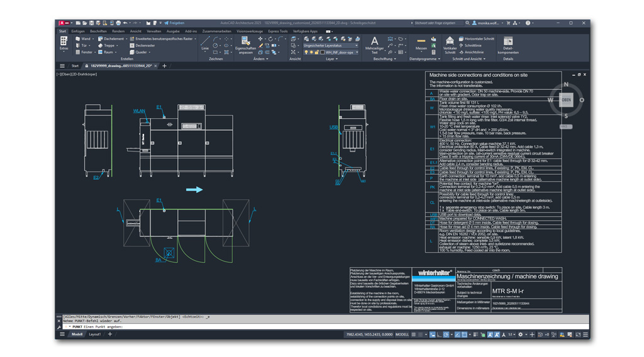
Task: Insert Mehrzeiliger Text (multiline text)
Action: 375,45
